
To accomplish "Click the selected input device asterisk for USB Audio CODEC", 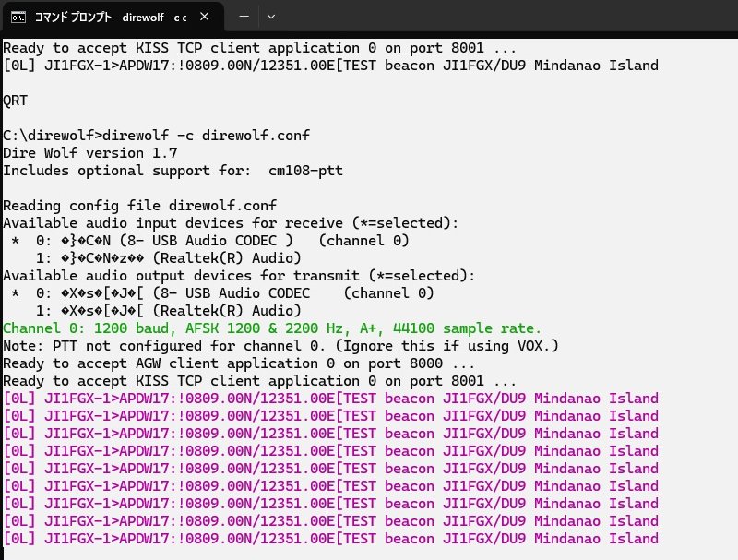I will [16, 241].
